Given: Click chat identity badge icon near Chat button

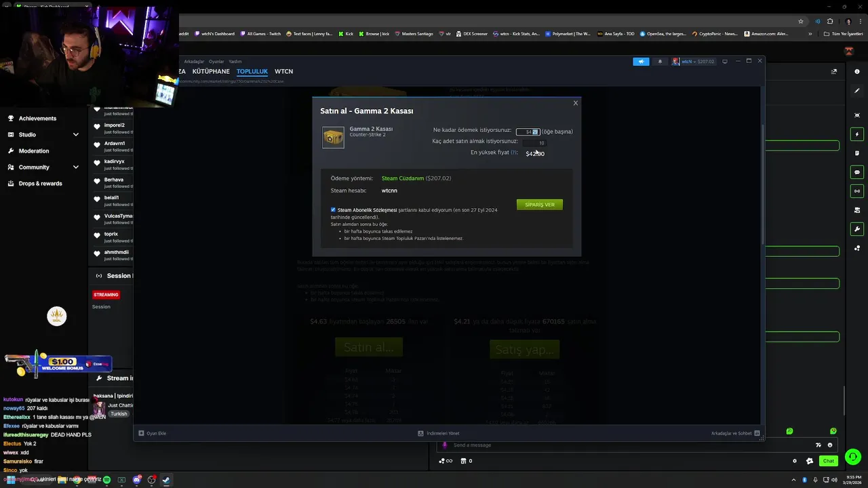Looking at the screenshot, I should pyautogui.click(x=810, y=461).
